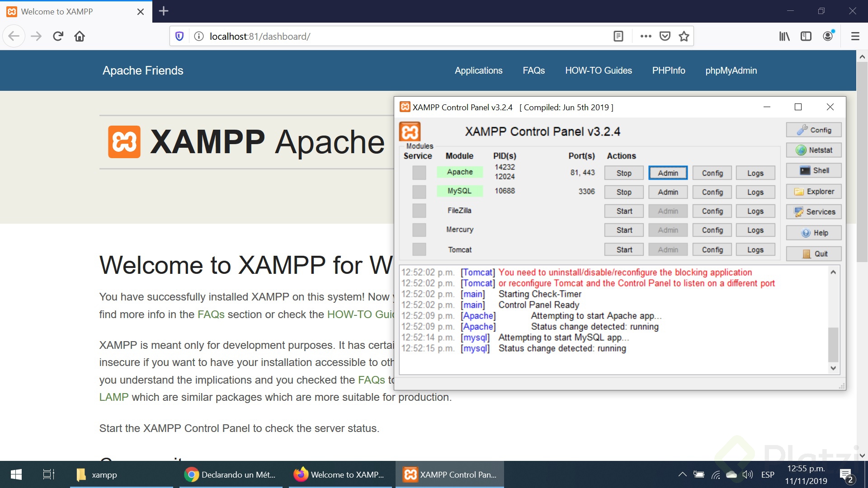Open phpMyAdmin from the navigation bar
The image size is (868, 488).
(x=731, y=70)
